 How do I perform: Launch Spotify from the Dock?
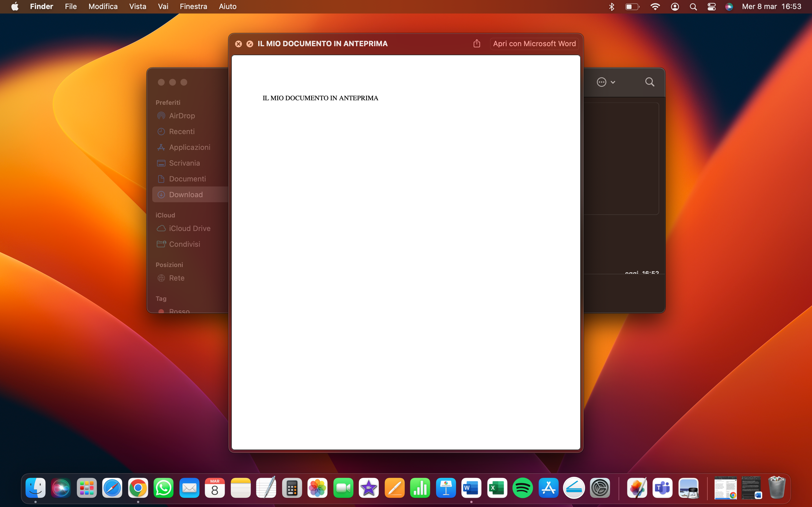tap(522, 488)
